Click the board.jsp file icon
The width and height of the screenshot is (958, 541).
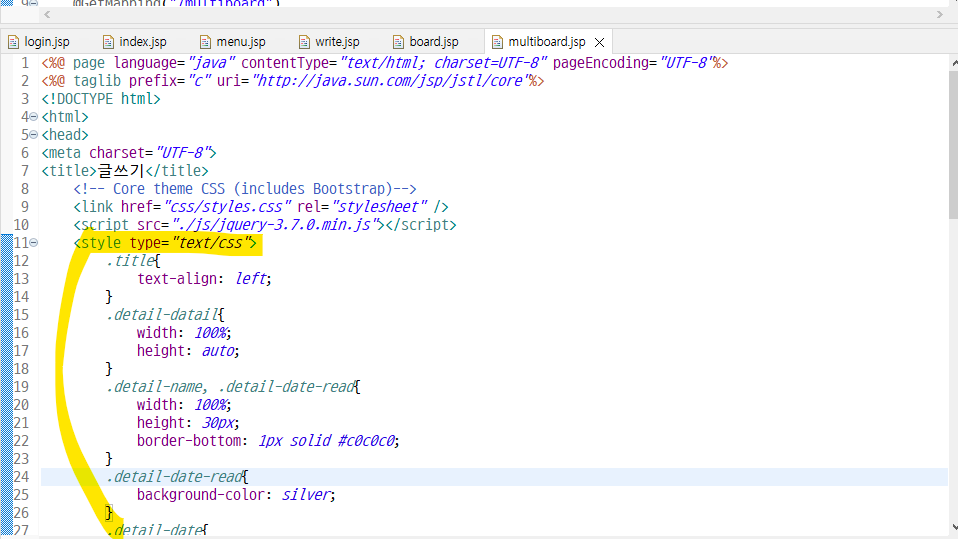[398, 42]
